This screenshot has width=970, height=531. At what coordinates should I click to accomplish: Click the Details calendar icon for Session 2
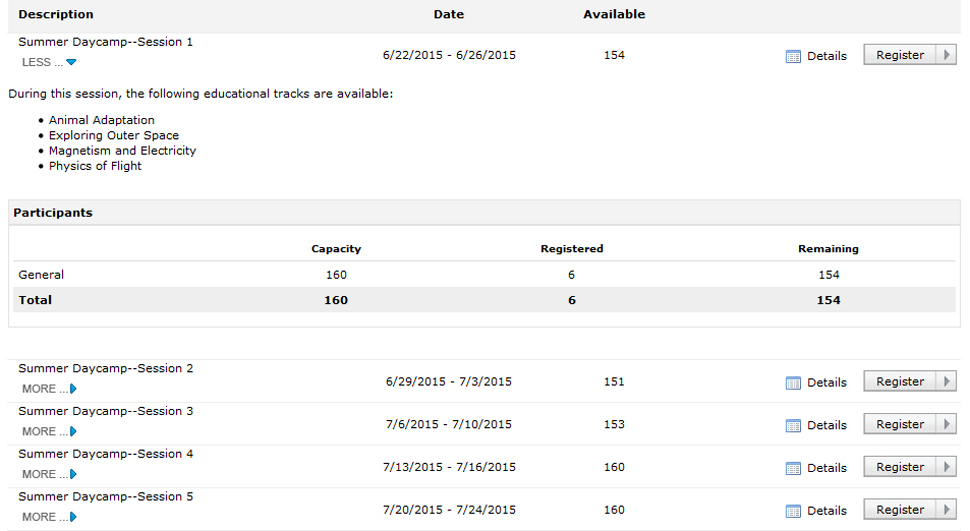(x=793, y=383)
